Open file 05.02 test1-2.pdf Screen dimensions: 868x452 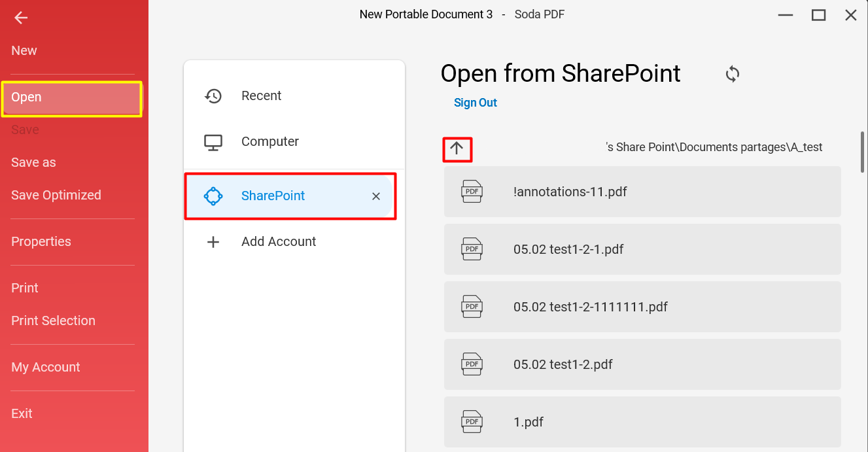pos(642,364)
